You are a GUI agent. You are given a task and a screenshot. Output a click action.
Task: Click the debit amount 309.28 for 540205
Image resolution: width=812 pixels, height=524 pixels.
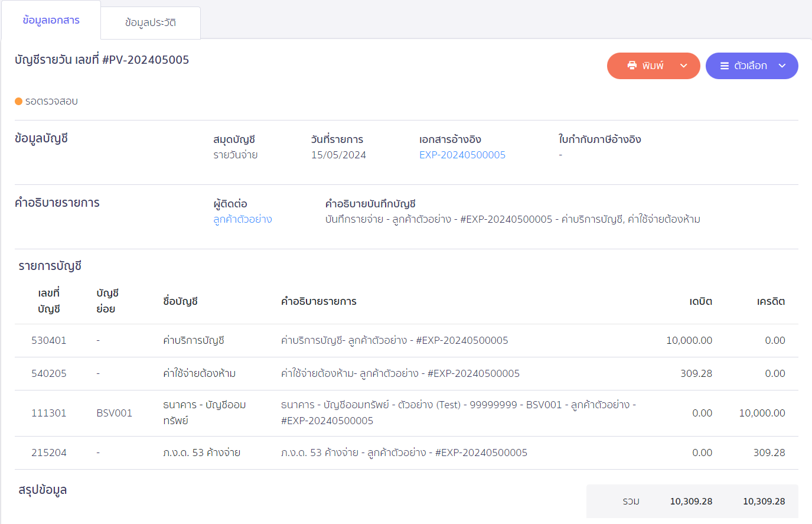click(x=696, y=373)
